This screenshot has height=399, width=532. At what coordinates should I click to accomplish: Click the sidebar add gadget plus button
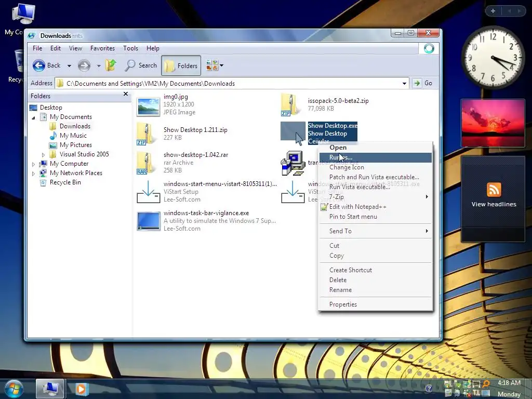click(493, 11)
